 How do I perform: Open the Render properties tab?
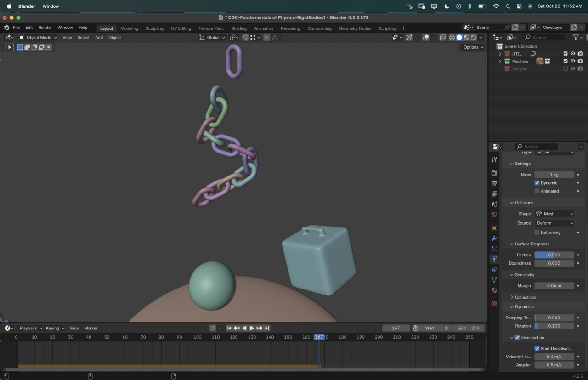[494, 173]
